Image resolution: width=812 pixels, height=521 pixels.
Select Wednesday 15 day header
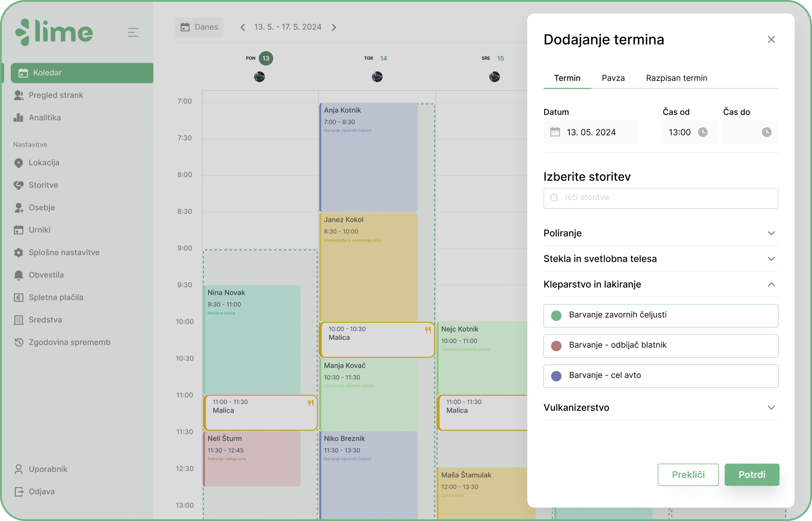click(493, 58)
